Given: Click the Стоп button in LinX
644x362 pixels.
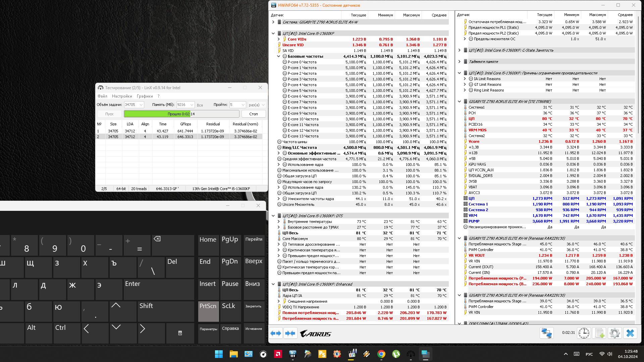Looking at the screenshot, I should pyautogui.click(x=254, y=114).
